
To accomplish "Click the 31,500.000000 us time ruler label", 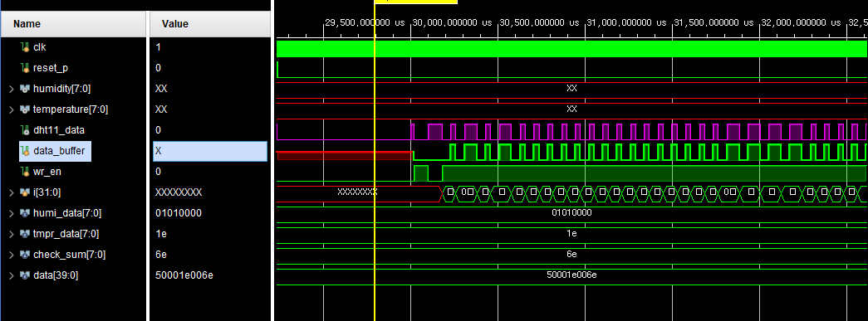I will [x=714, y=22].
